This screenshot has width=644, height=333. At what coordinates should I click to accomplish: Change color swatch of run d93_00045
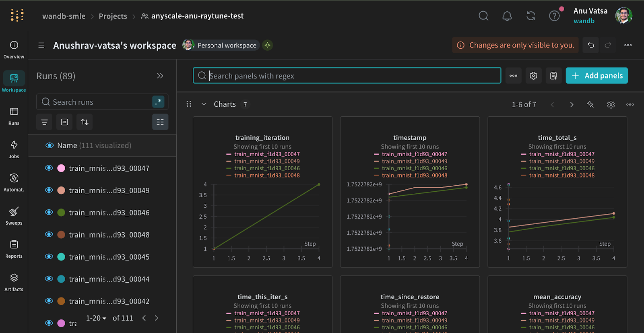61,257
